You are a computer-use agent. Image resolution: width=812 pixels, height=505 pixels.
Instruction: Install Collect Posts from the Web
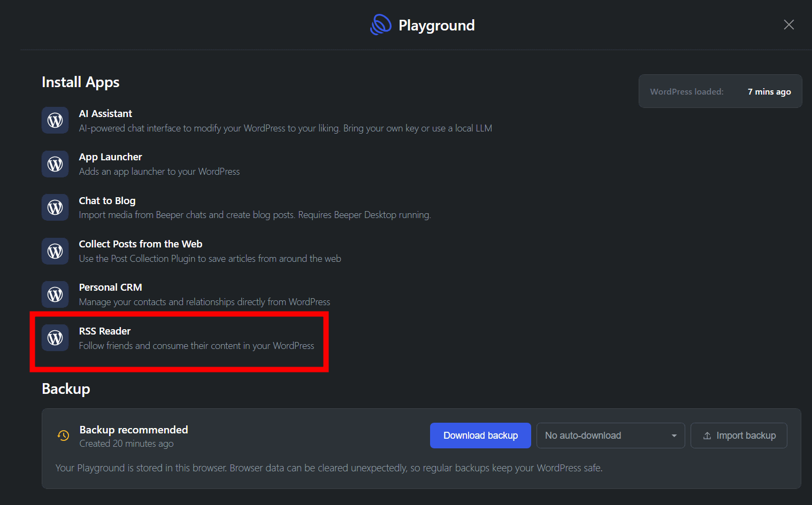pyautogui.click(x=141, y=244)
